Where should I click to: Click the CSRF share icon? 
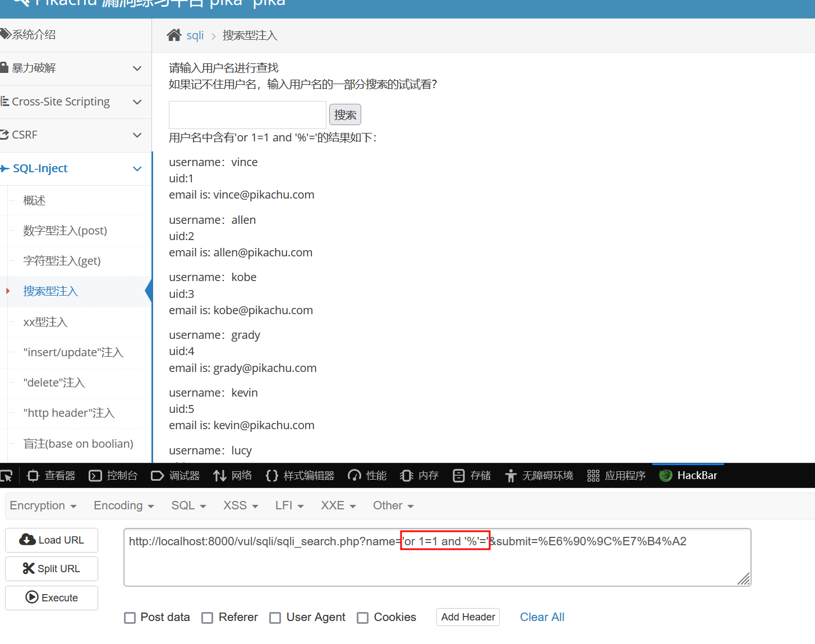coord(4,135)
